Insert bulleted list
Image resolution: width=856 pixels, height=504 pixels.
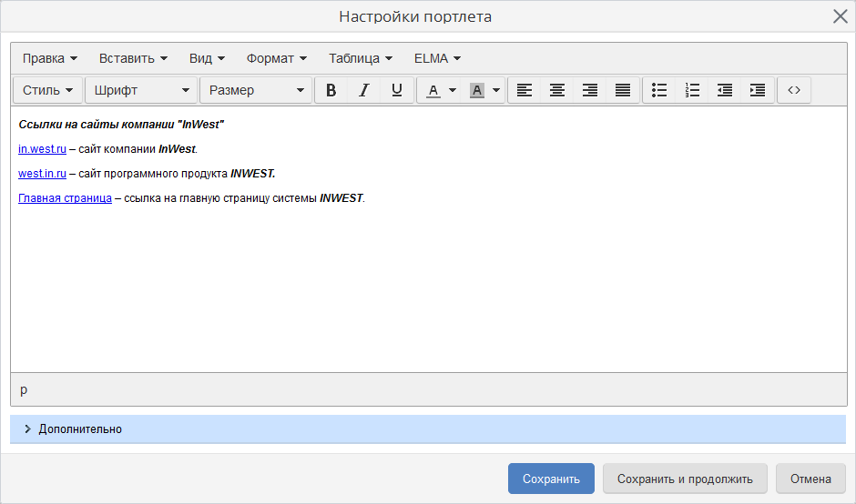659,90
